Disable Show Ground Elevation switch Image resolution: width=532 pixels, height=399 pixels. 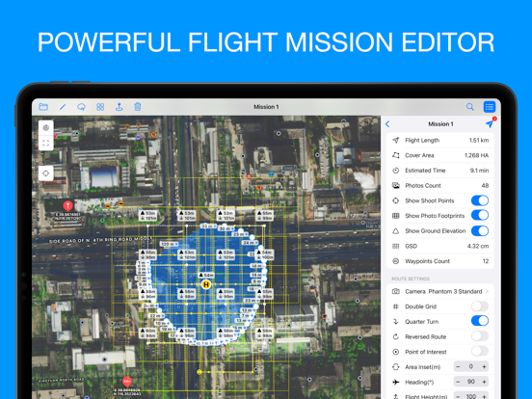tap(480, 230)
